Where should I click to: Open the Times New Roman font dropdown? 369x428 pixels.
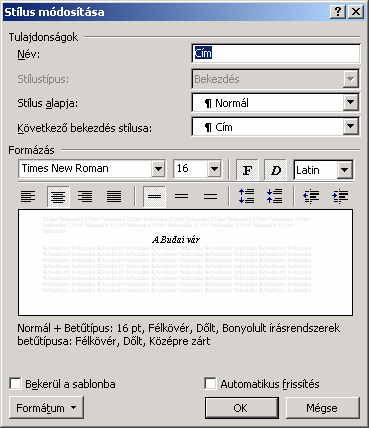(159, 169)
